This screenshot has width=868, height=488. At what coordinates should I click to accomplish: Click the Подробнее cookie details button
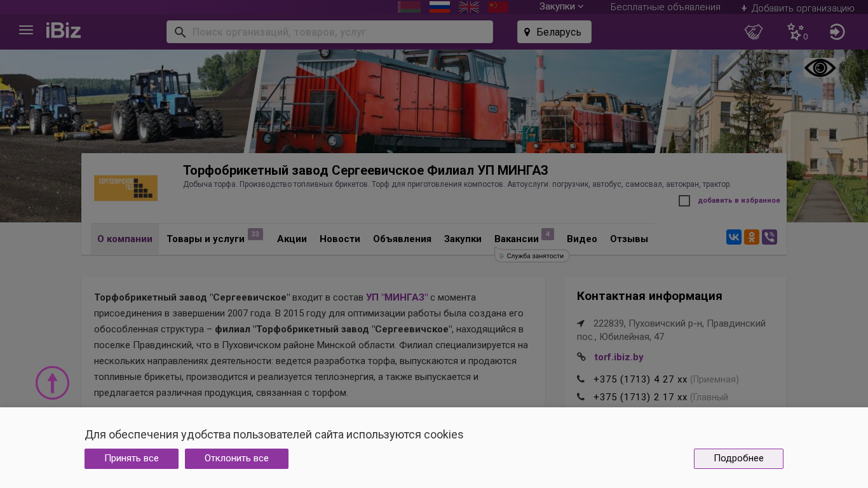[x=738, y=459]
